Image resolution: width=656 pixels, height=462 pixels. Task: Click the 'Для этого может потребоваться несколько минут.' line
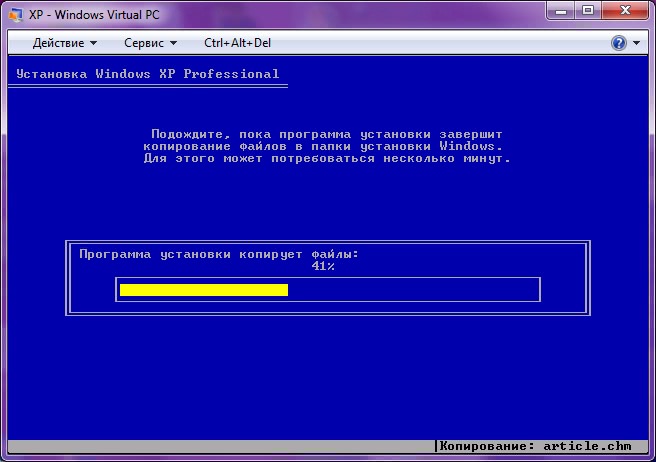[327, 159]
